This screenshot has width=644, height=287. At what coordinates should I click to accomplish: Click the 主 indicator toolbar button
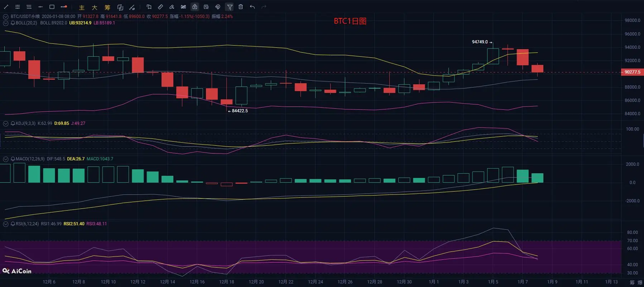coord(82,8)
